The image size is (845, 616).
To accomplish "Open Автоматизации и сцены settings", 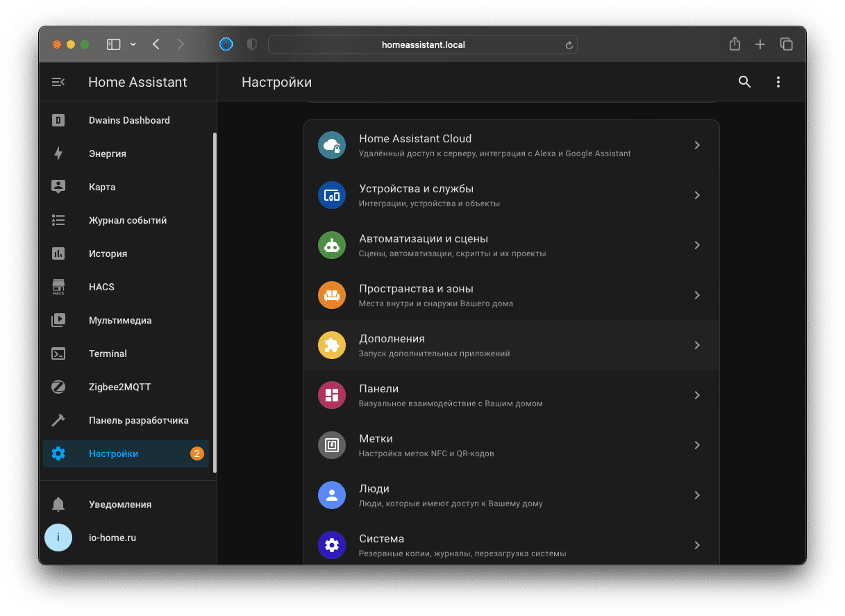I will [512, 245].
